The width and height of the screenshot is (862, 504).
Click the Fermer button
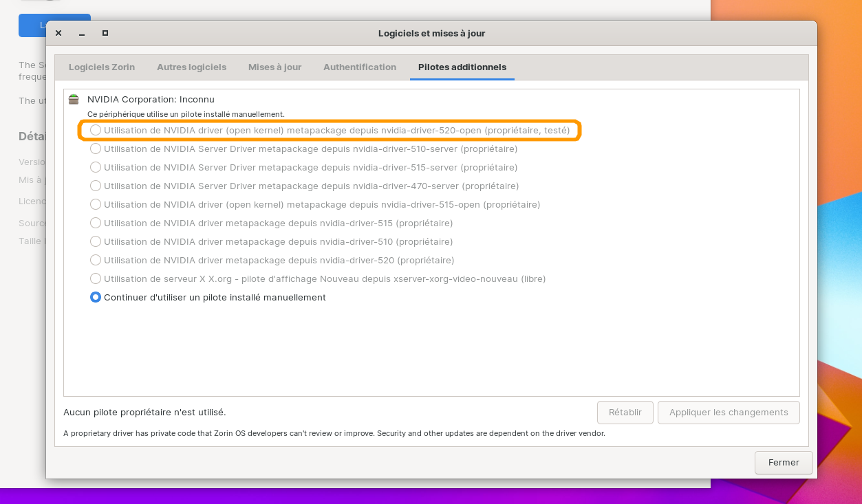[x=783, y=463]
